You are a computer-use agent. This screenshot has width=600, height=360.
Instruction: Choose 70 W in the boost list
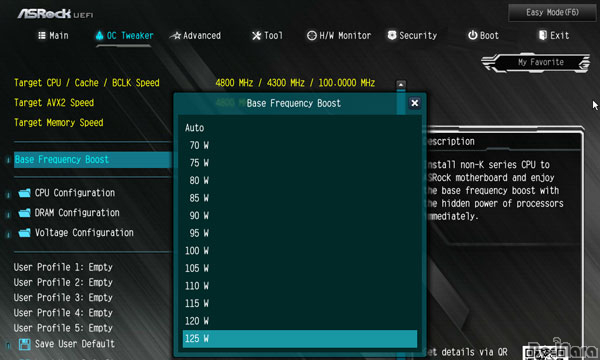(300, 145)
